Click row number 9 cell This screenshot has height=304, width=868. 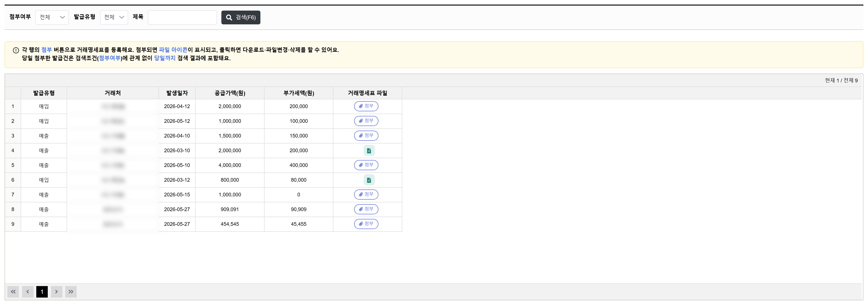pyautogui.click(x=13, y=224)
